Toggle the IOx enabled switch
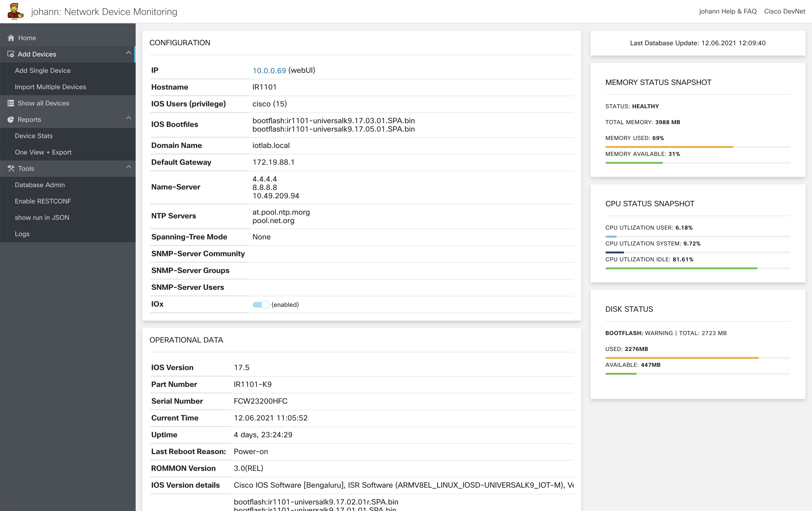Viewport: 812px width, 511px height. coord(261,304)
